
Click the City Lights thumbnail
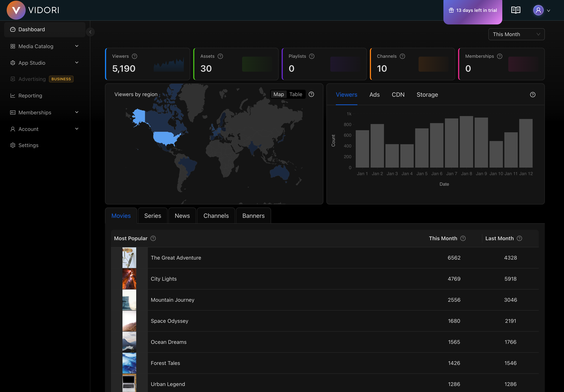point(129,279)
